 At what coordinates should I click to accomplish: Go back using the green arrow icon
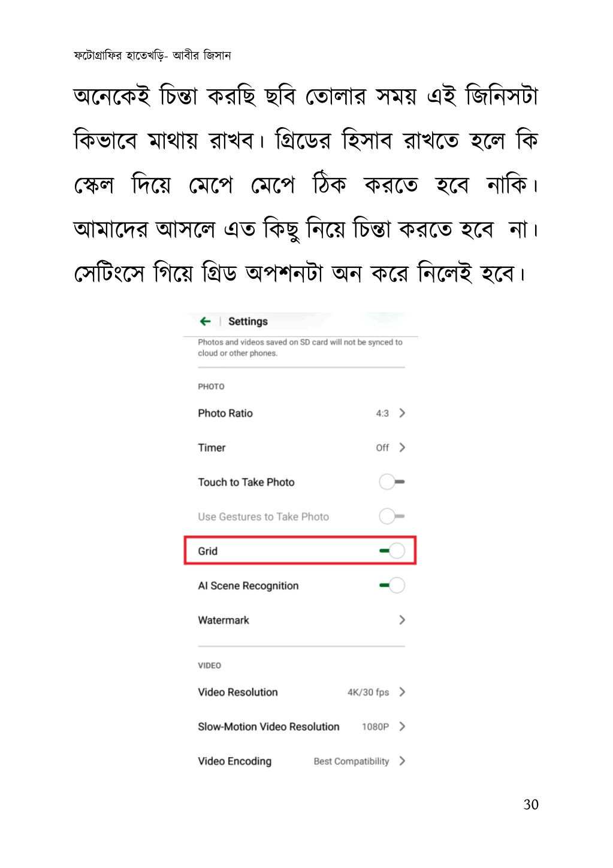click(206, 321)
